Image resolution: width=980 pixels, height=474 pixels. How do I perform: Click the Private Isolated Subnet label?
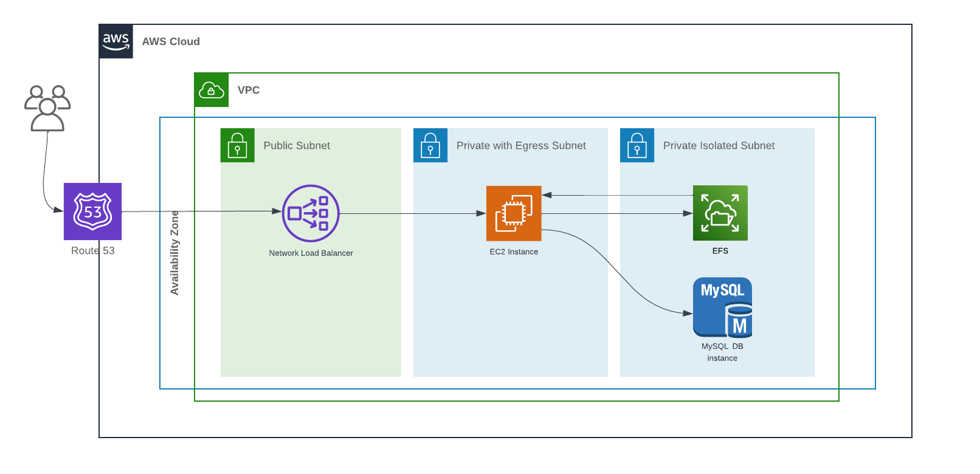pyautogui.click(x=719, y=146)
